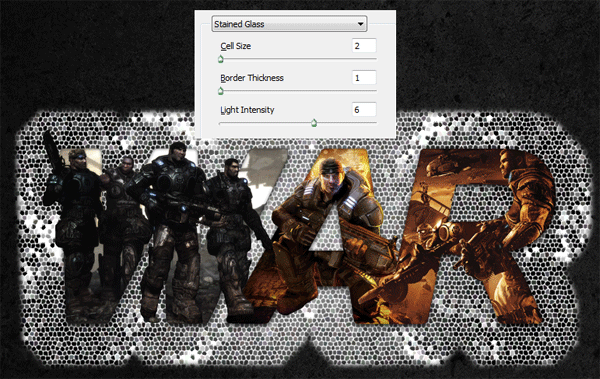The width and height of the screenshot is (600, 379).
Task: Open the Stained Glass filter dropdown
Action: click(x=289, y=24)
